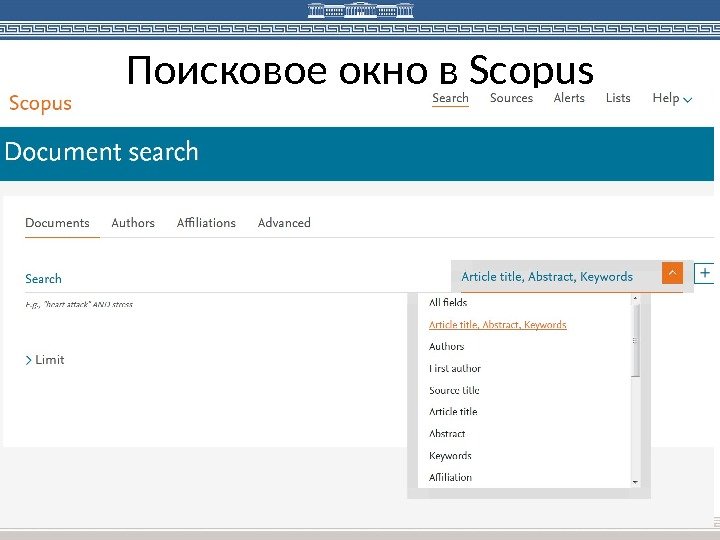Select Article title option
This screenshot has height=540, width=720.
(453, 412)
